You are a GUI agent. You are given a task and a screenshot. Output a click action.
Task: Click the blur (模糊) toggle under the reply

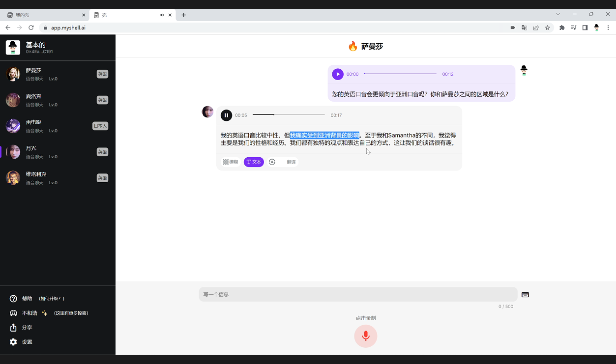[231, 162]
